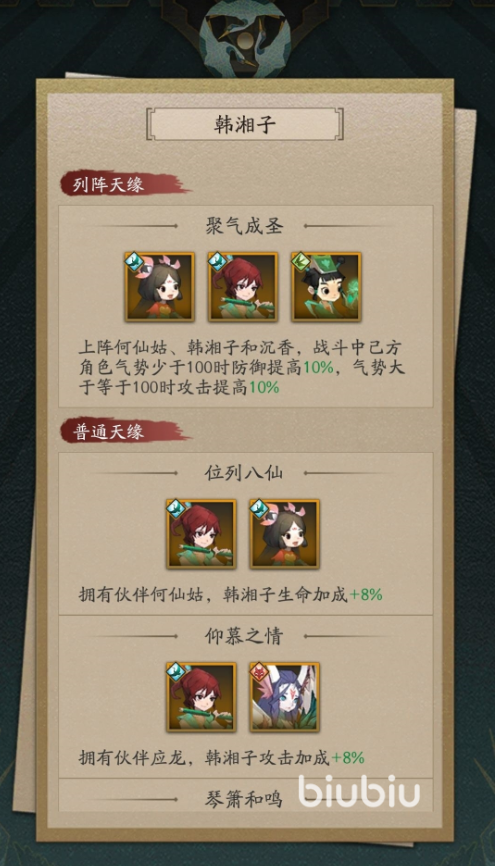Screen dimensions: 496x866
Task: Click the 聚气成圣 effect description text
Action: pos(241,367)
